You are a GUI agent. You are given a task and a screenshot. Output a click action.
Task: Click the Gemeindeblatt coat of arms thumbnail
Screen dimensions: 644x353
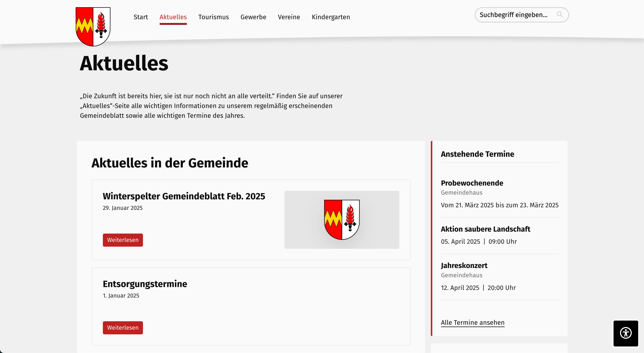tap(341, 219)
